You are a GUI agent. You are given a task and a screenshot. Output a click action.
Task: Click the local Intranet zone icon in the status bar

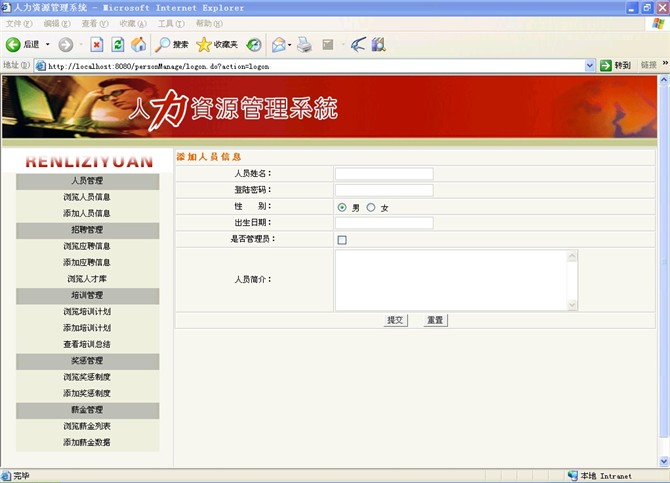click(x=573, y=475)
